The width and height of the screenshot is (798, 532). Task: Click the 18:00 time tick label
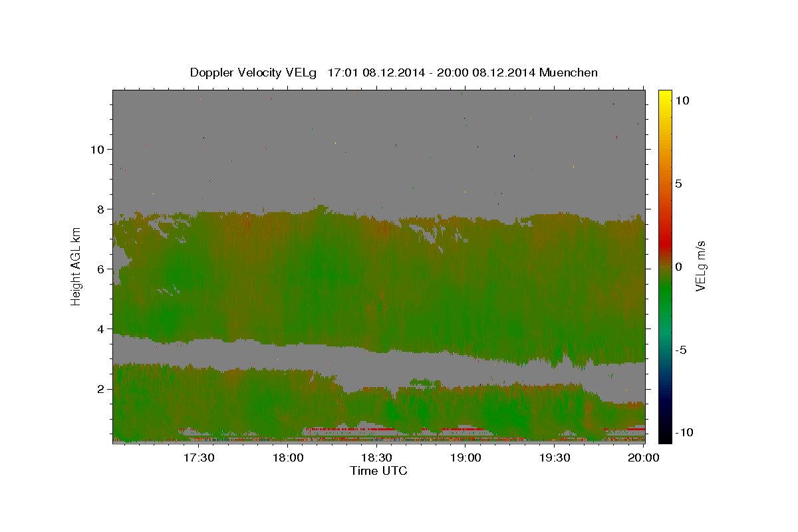pyautogui.click(x=288, y=458)
